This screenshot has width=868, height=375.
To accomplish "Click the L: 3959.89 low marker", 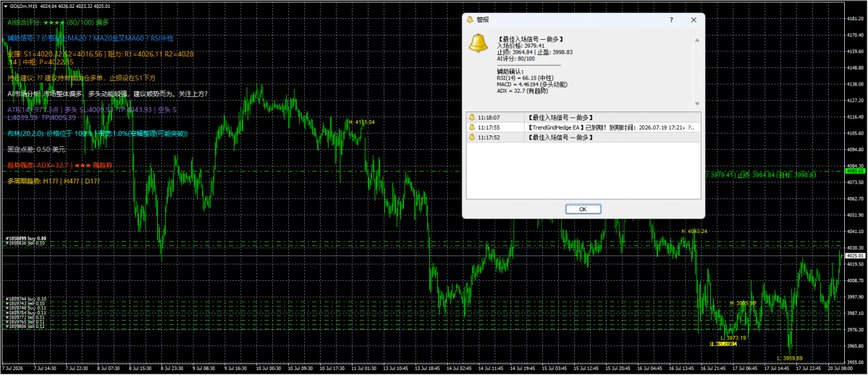I will tap(789, 358).
